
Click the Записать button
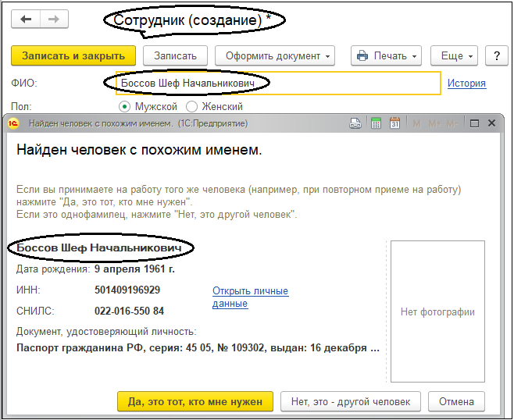176,55
